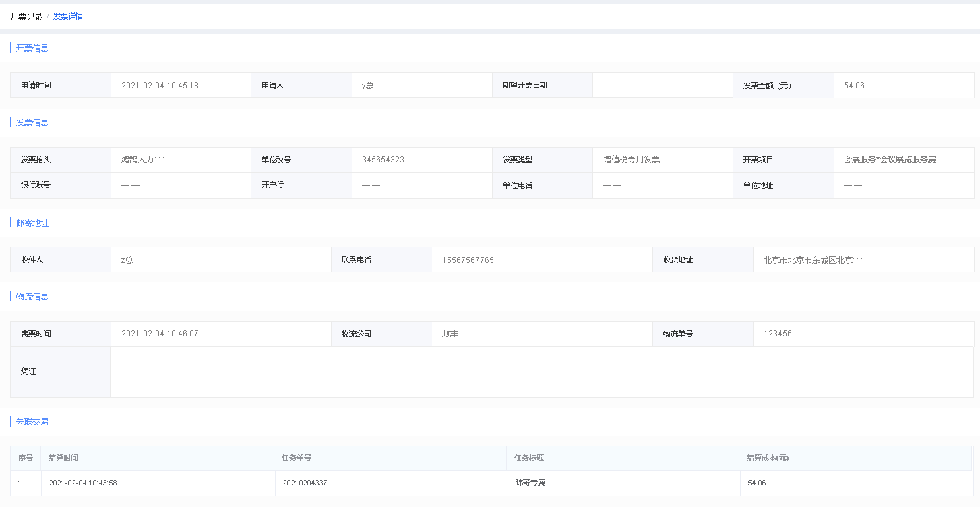This screenshot has height=507, width=980.
Task: Click the 发票金额 value in 开票信息
Action: [x=854, y=86]
